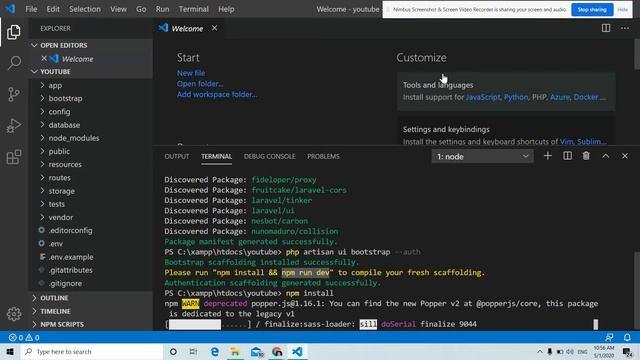Open Task View on taskbar
Screen dimensions: 640x360
[193, 351]
